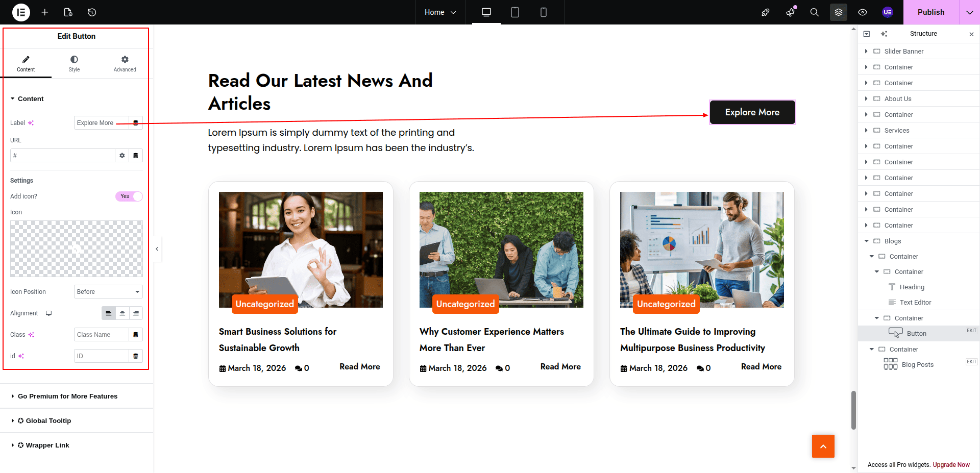Set alignment to right
980x473 pixels.
click(136, 313)
